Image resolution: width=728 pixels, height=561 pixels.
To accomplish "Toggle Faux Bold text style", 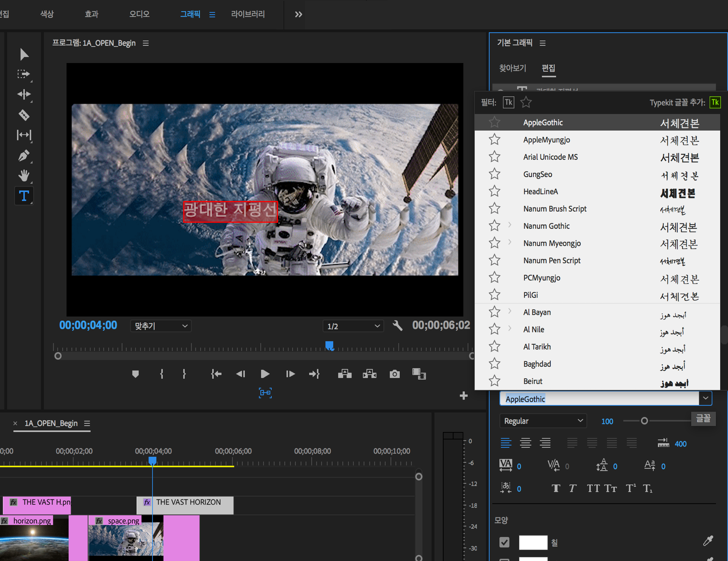I will [556, 488].
